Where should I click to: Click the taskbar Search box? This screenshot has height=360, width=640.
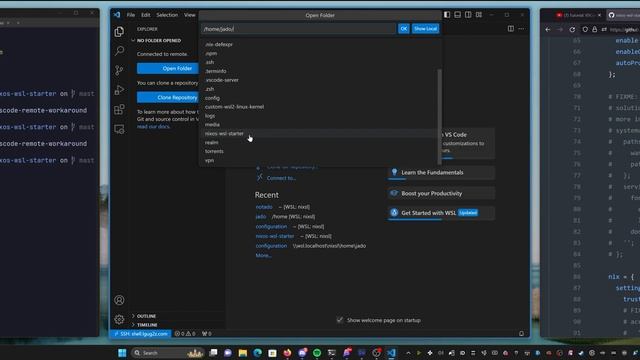tap(168, 353)
